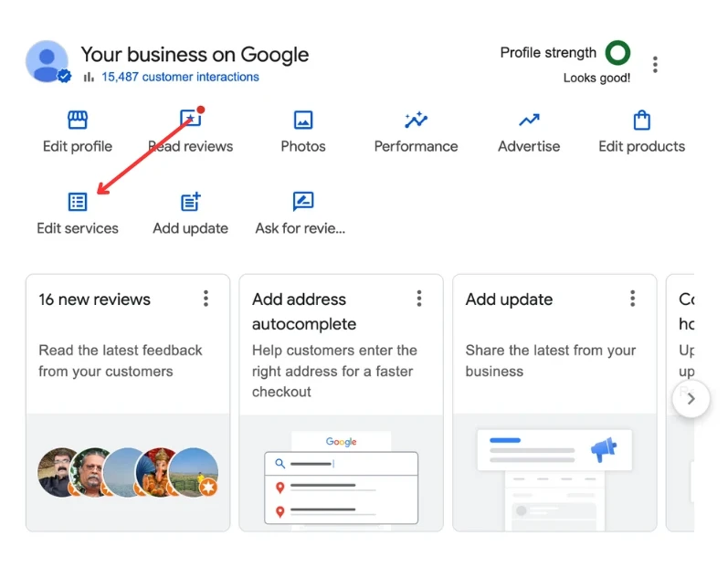
Task: Select the Photos label
Action: (303, 146)
